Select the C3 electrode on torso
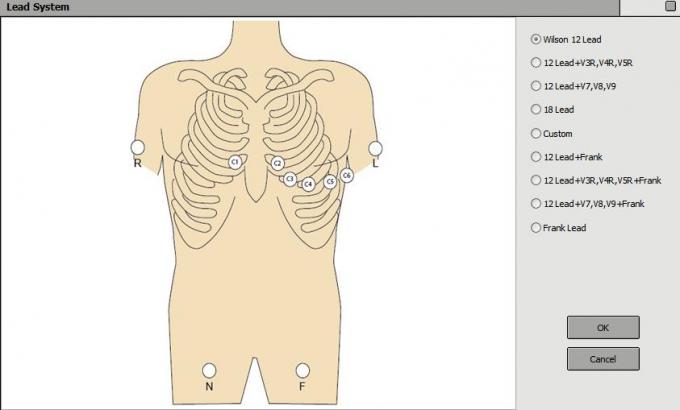680x410 pixels. (x=290, y=179)
